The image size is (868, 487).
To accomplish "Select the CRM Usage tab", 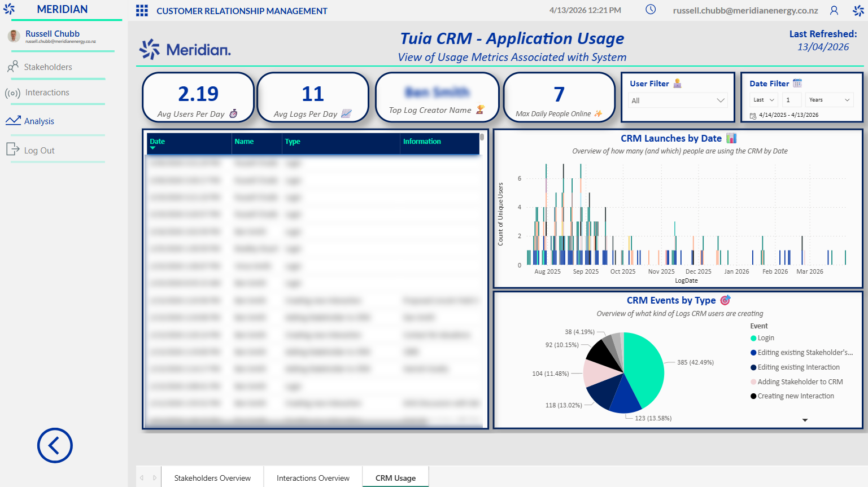I will coord(395,478).
